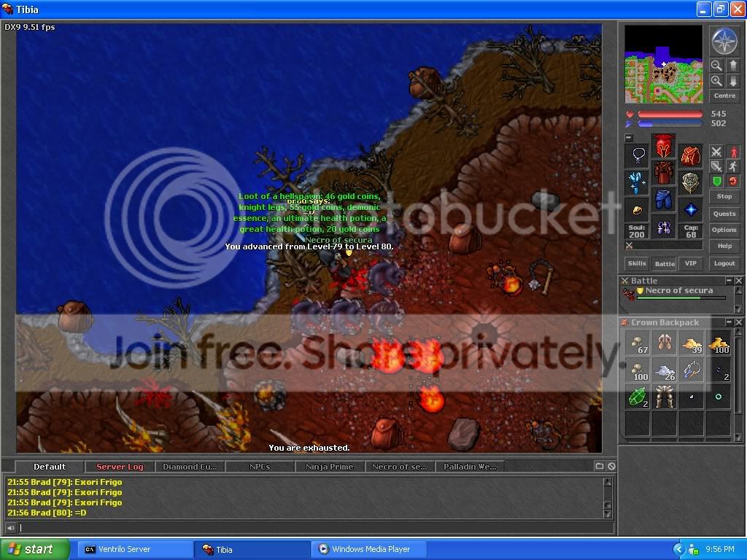The height and width of the screenshot is (560, 747).
Task: Select the ornate shield slot
Action: click(690, 182)
